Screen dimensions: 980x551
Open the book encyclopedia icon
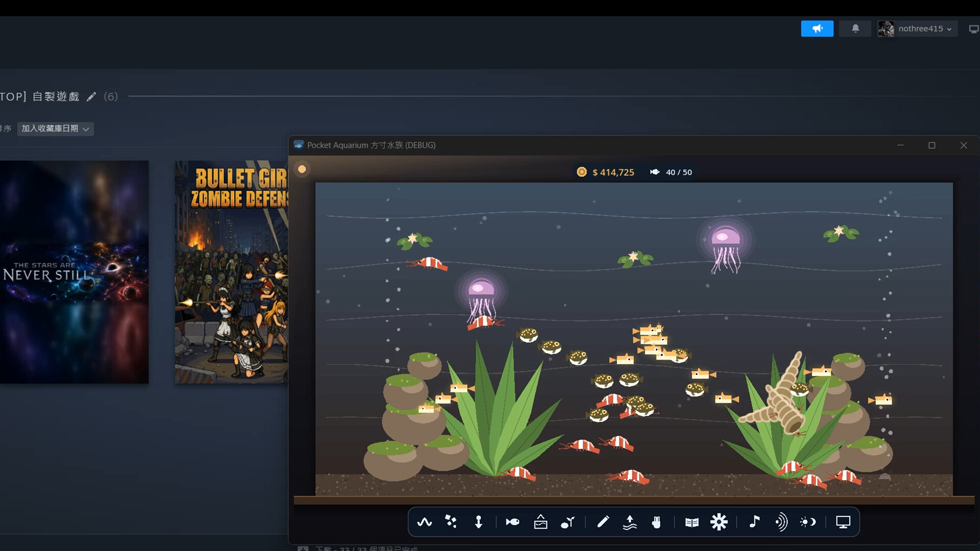pos(692,522)
